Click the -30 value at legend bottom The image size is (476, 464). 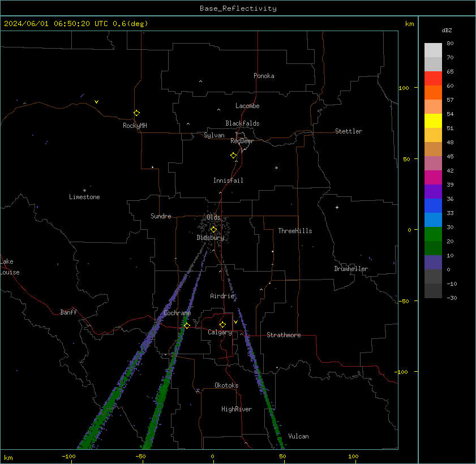452,298
